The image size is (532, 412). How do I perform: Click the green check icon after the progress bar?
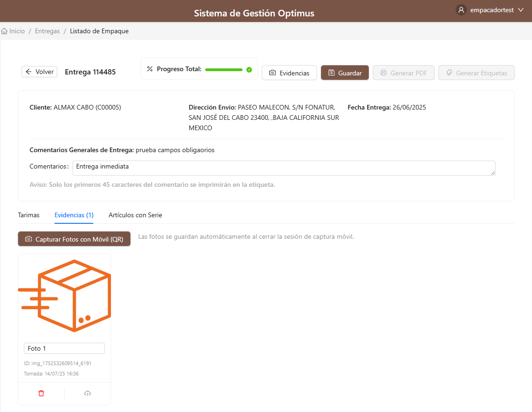point(249,69)
